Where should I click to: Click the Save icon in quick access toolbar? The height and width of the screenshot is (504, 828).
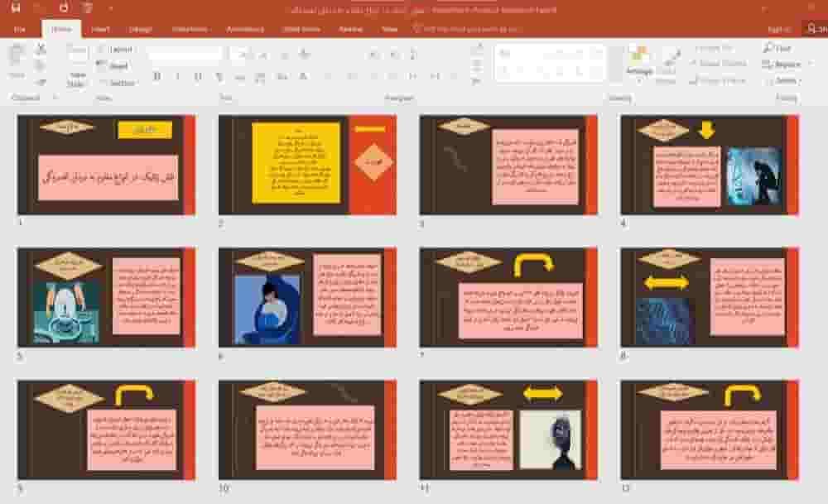coord(17,8)
